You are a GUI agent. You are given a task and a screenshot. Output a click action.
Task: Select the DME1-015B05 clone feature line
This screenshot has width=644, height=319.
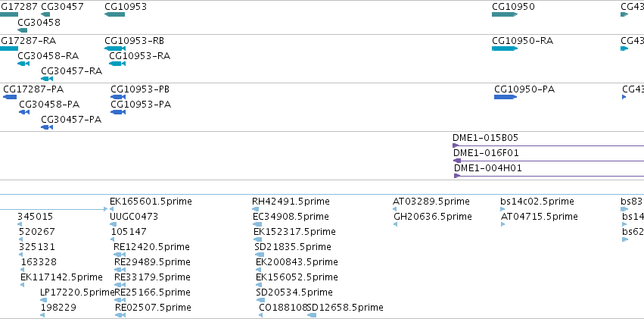tap(548, 145)
